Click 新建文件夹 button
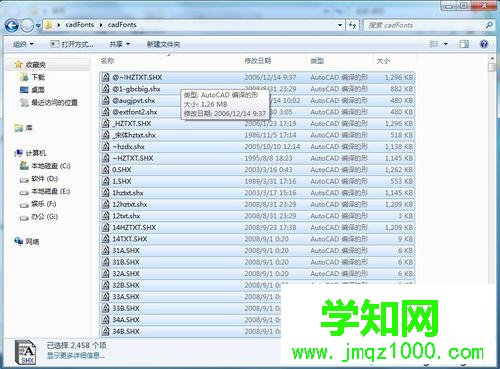The image size is (500, 369). 163,44
